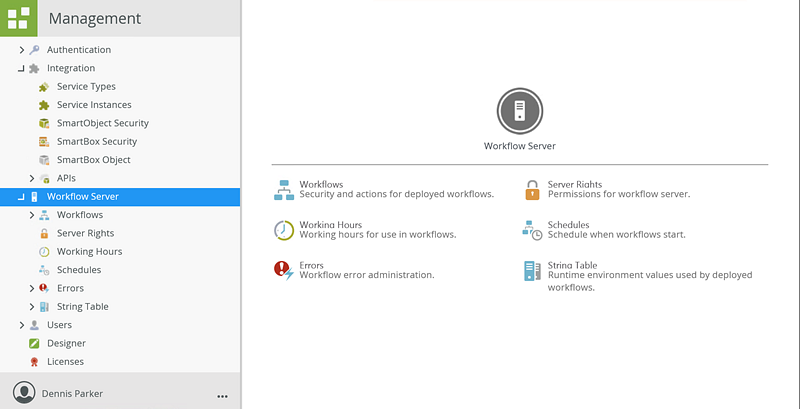Collapse the Workflow Server tree node
The image size is (800, 409).
pos(22,197)
